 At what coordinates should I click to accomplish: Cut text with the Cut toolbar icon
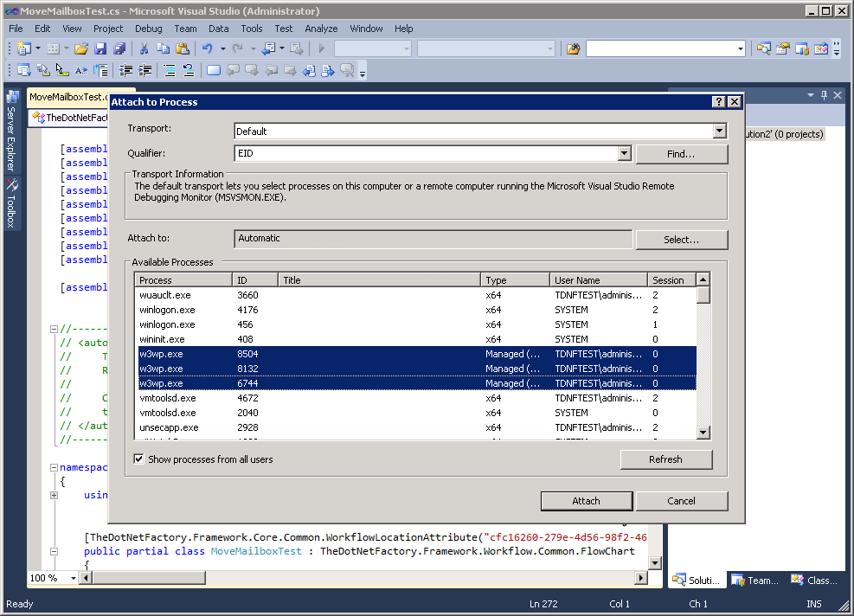point(144,48)
